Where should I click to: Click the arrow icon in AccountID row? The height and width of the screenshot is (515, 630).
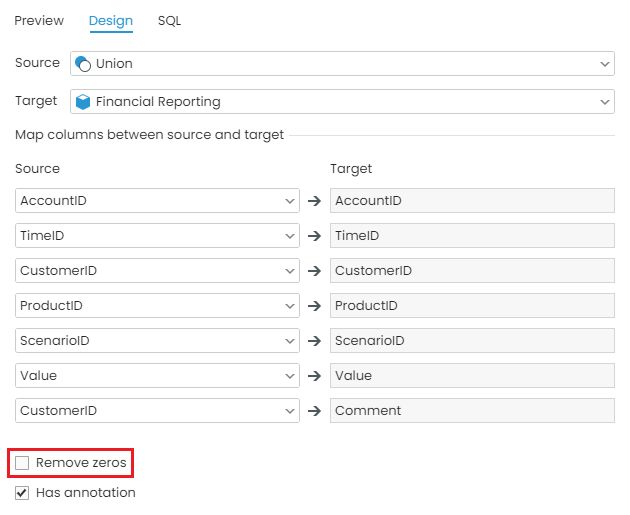(x=315, y=200)
